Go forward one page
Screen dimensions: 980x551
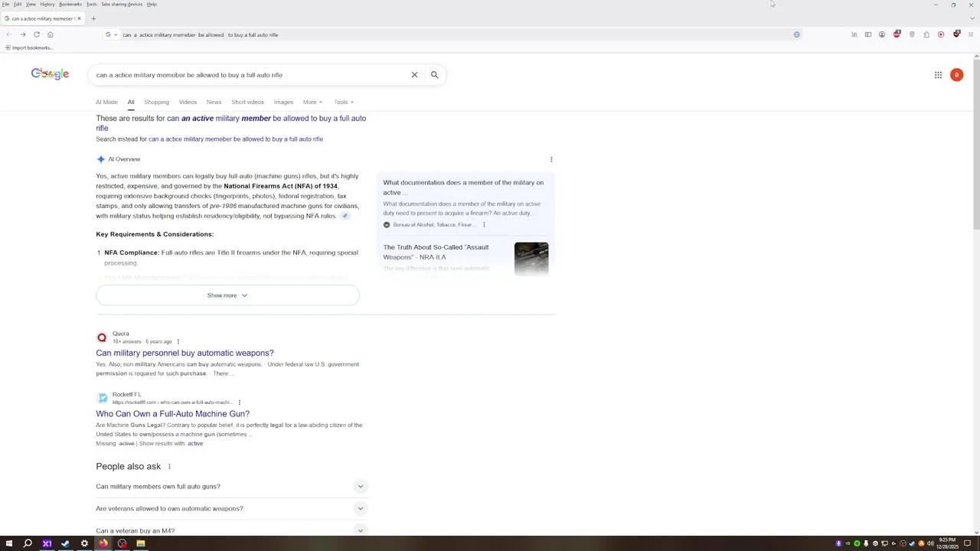[23, 34]
